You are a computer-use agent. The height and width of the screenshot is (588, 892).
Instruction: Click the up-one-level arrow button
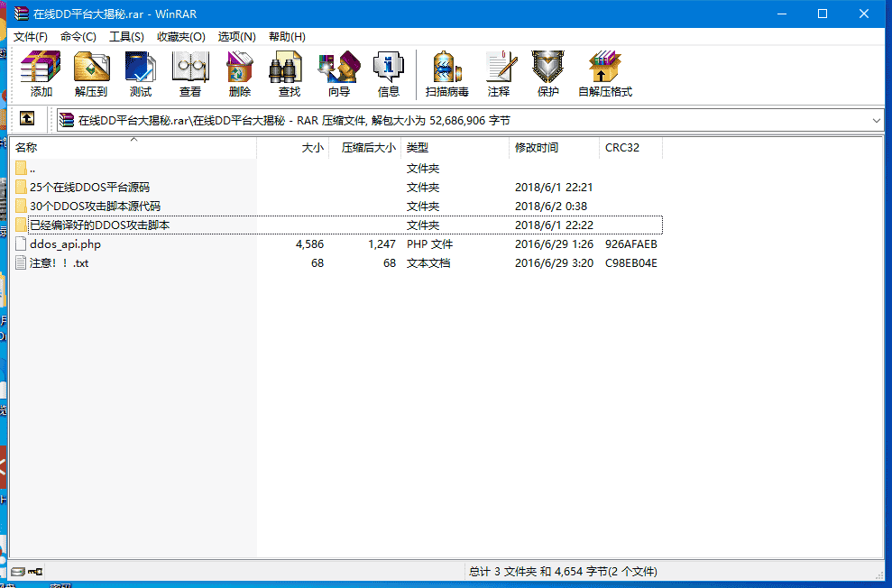click(x=27, y=119)
